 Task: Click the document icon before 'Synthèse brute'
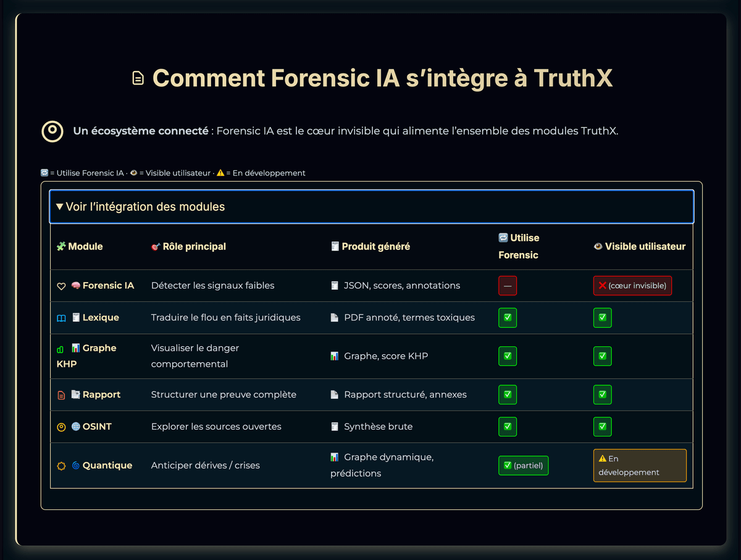pos(335,427)
